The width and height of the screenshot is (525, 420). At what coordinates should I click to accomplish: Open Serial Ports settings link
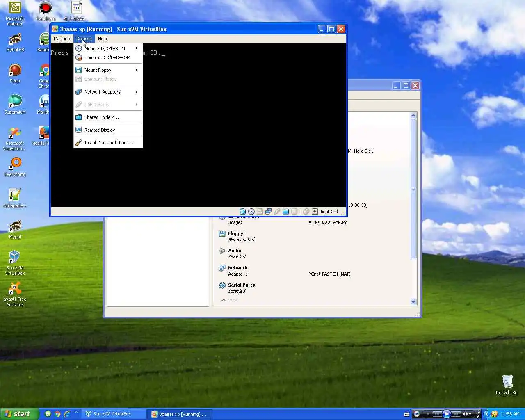point(241,285)
